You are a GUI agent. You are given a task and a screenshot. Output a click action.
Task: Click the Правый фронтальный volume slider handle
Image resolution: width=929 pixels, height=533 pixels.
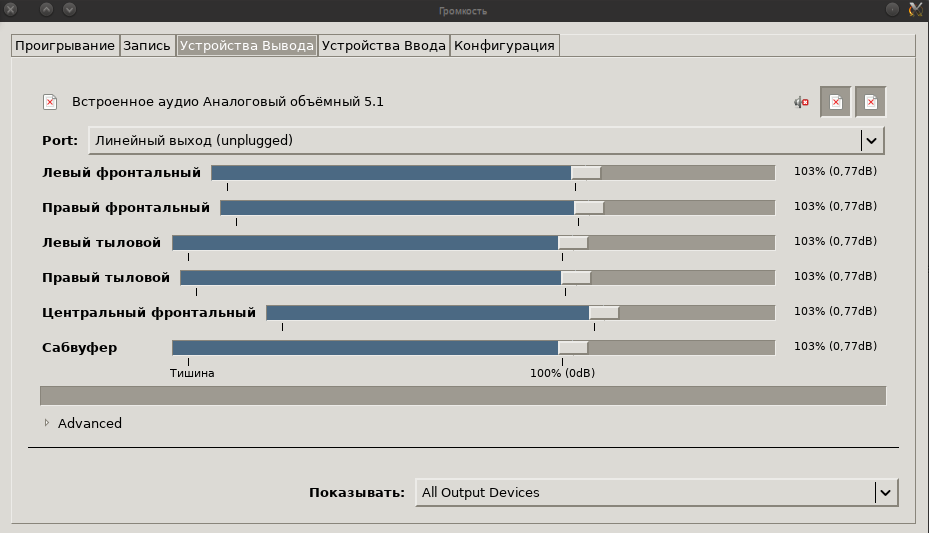click(589, 207)
